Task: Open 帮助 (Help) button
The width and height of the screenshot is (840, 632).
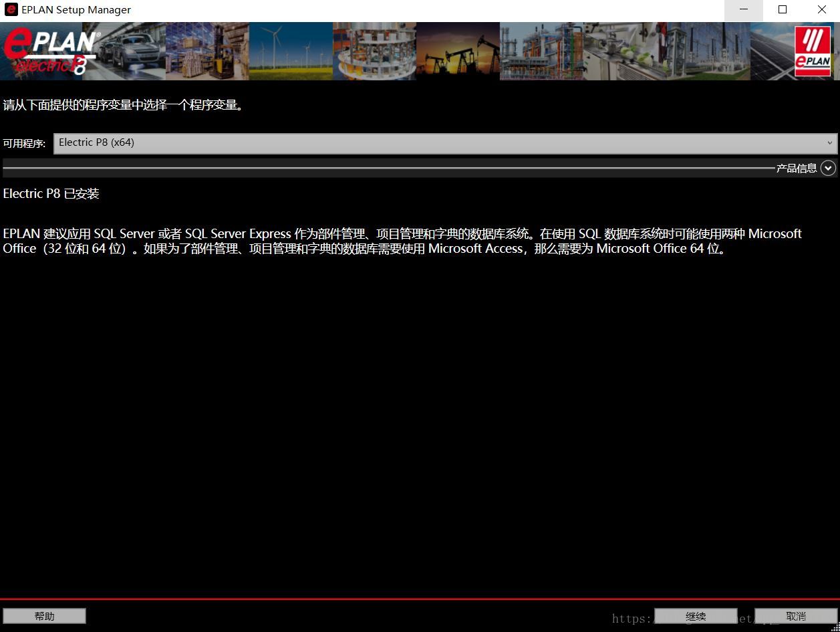Action: (x=45, y=616)
